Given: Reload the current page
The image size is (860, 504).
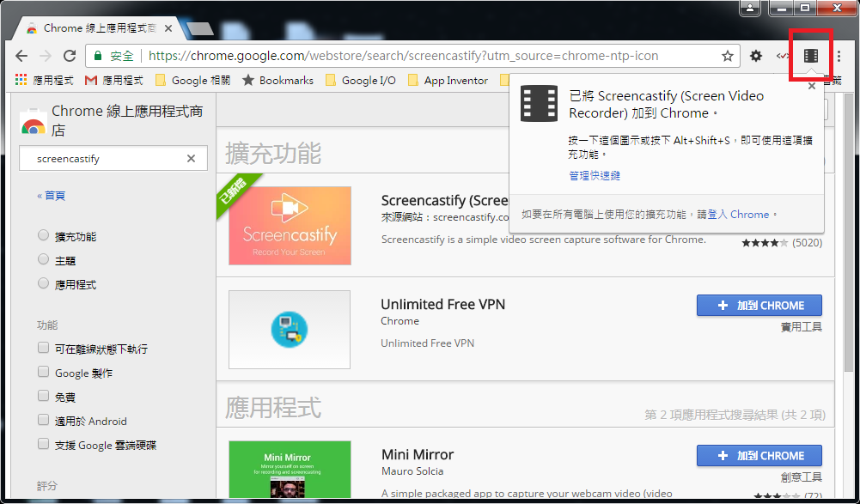Looking at the screenshot, I should 70,56.
